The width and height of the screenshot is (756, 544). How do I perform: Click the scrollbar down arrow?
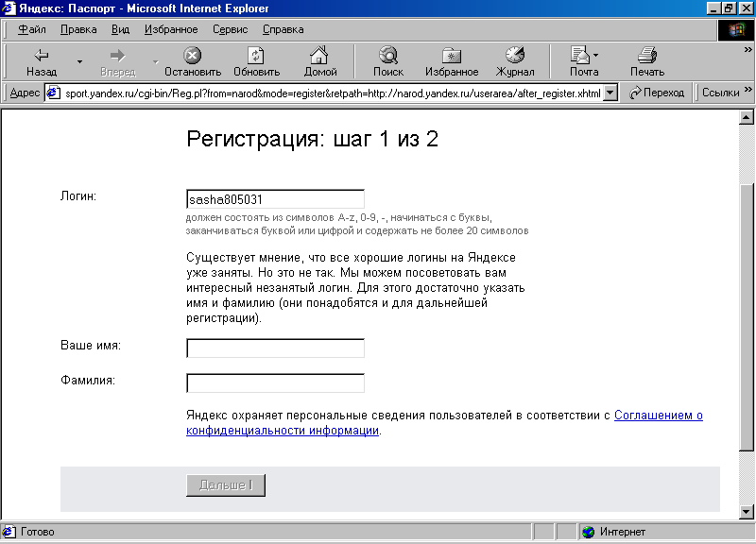[746, 512]
